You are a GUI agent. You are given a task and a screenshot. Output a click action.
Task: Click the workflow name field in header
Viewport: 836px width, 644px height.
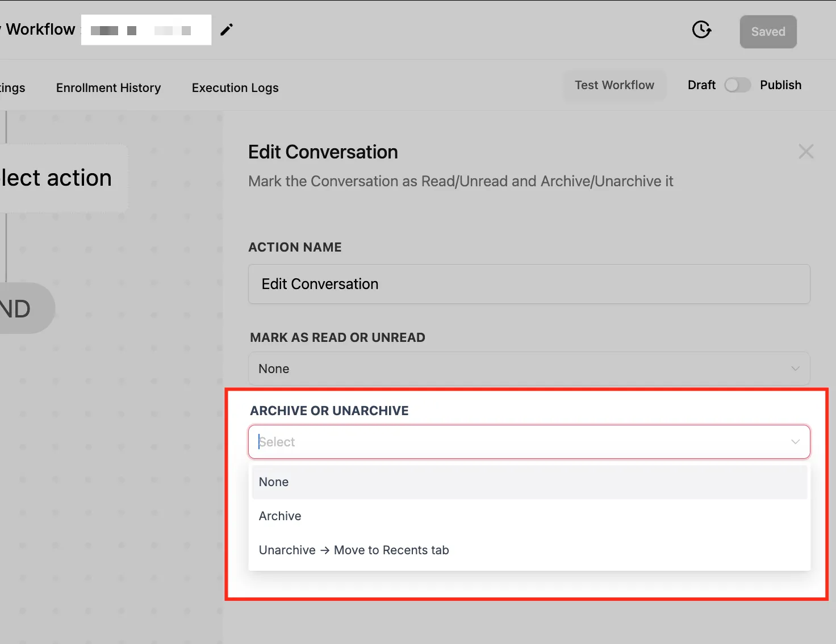[x=146, y=30]
